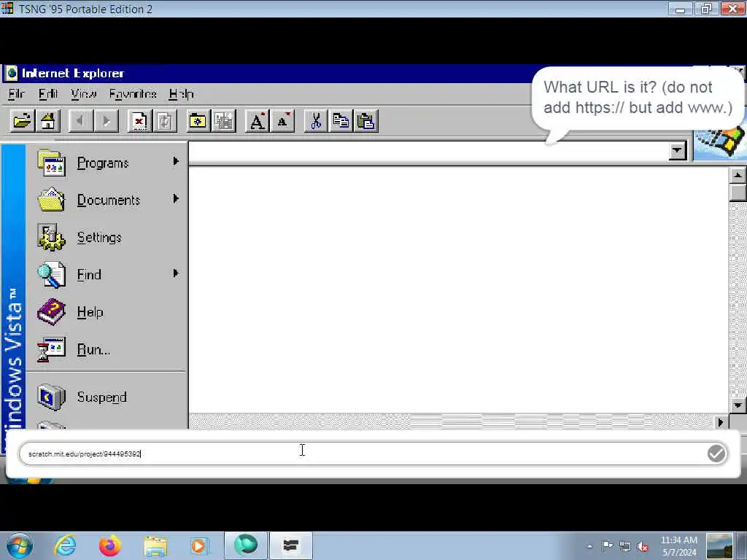Screen dimensions: 747x560
Task: Expand the Documents submenu
Action: (x=108, y=200)
